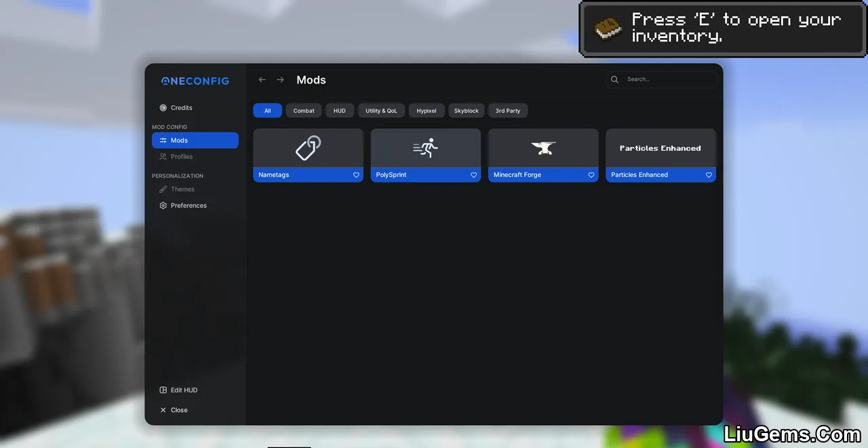Click the Particles Enhanced label bar

[660, 175]
